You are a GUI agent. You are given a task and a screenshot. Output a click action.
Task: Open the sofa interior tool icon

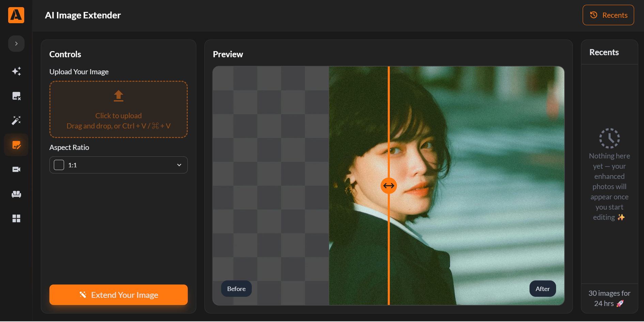pyautogui.click(x=16, y=194)
